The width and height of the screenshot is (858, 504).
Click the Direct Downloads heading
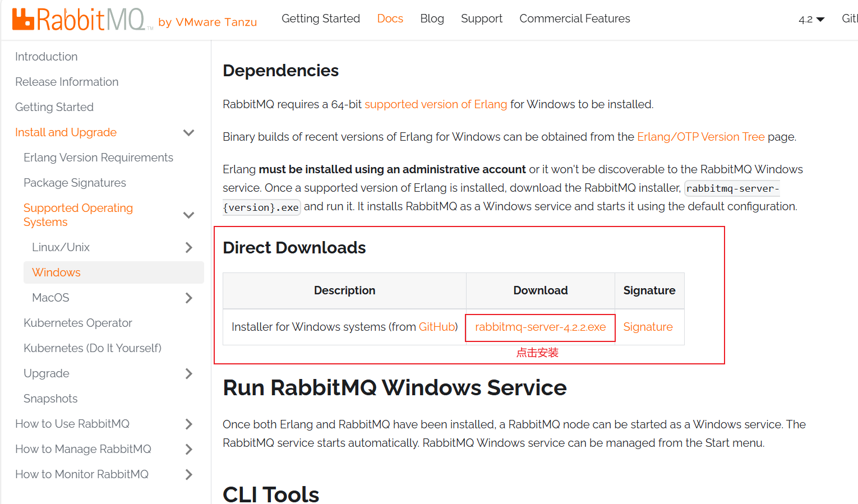coord(294,248)
